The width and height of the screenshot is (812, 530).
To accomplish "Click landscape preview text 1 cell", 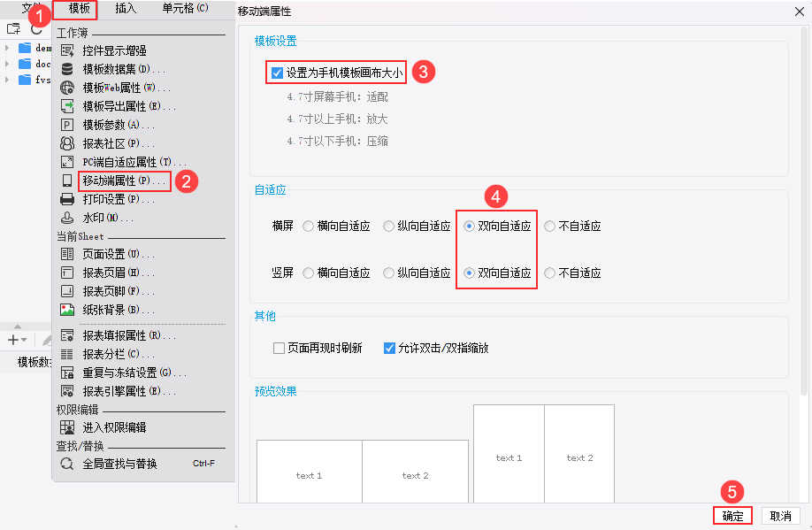I will pos(310,472).
